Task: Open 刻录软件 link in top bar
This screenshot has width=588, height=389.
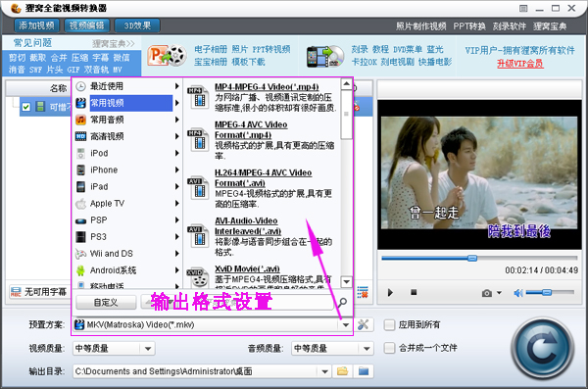Action: pyautogui.click(x=510, y=26)
